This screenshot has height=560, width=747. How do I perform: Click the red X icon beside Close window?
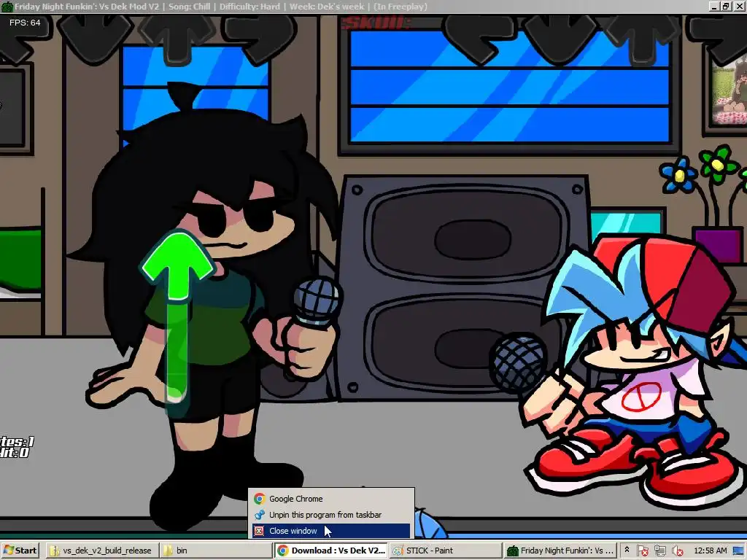(259, 531)
